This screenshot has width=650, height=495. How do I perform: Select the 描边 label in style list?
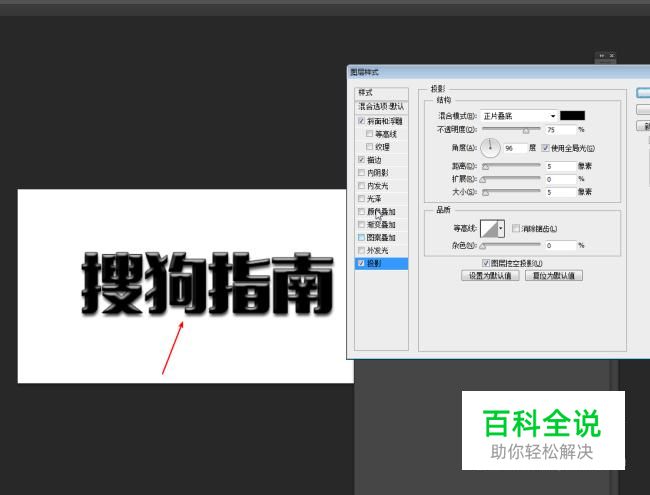click(x=374, y=160)
